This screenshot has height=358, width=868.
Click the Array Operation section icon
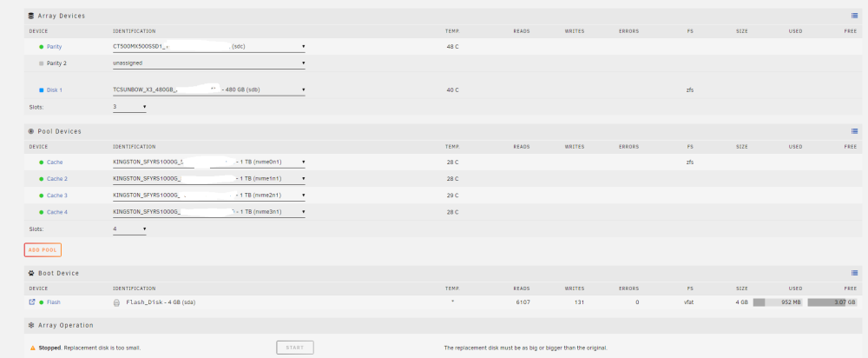pos(31,325)
